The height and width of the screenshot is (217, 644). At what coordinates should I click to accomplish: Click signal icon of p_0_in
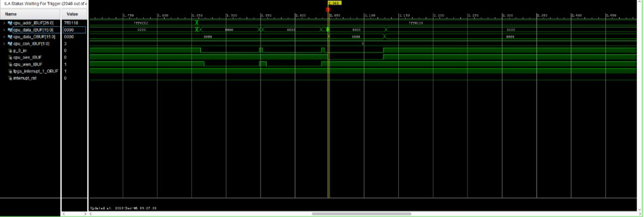click(x=10, y=51)
